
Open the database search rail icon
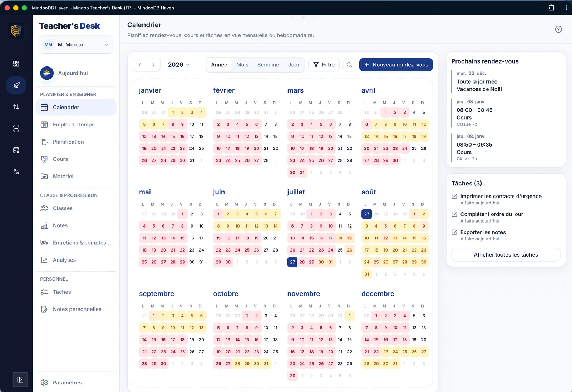tap(16, 150)
